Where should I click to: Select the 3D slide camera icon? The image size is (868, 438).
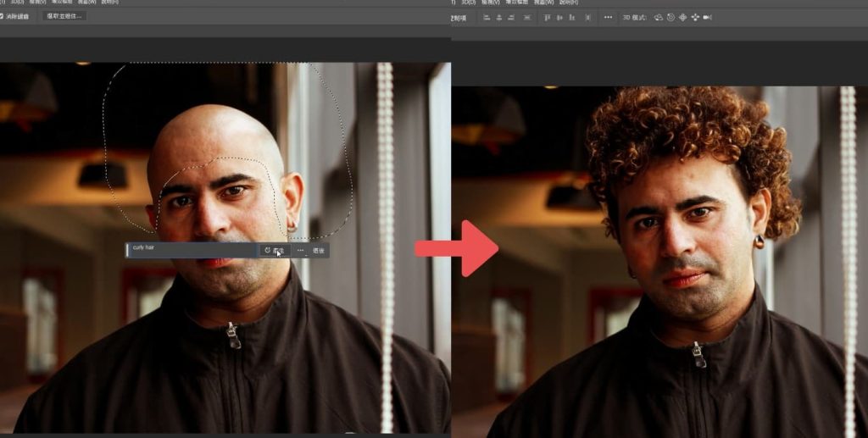(x=695, y=18)
